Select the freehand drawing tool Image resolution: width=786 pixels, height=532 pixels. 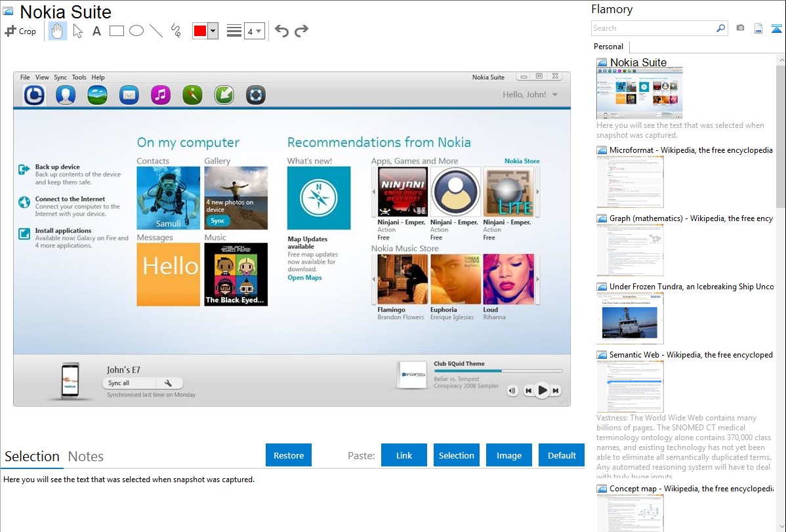(x=176, y=31)
